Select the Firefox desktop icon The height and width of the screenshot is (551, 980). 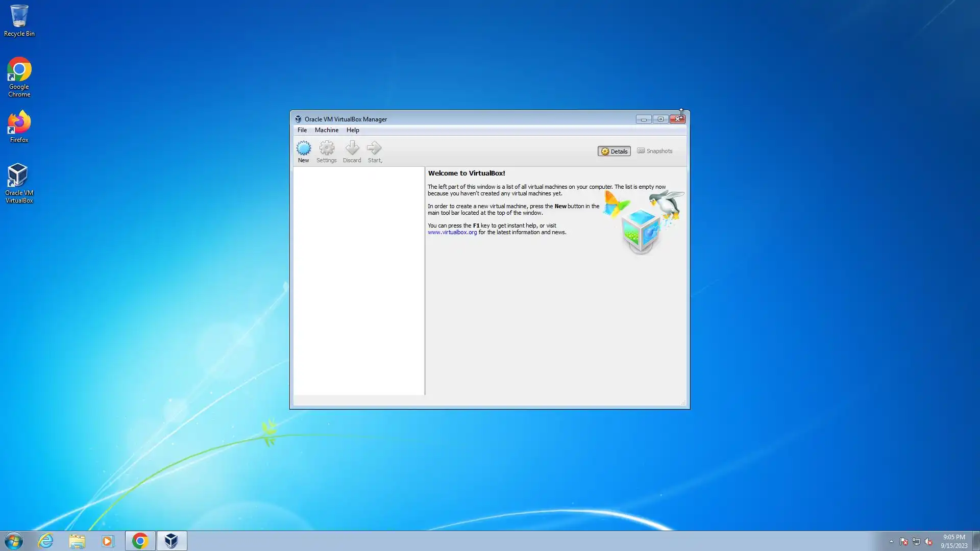pyautogui.click(x=19, y=126)
